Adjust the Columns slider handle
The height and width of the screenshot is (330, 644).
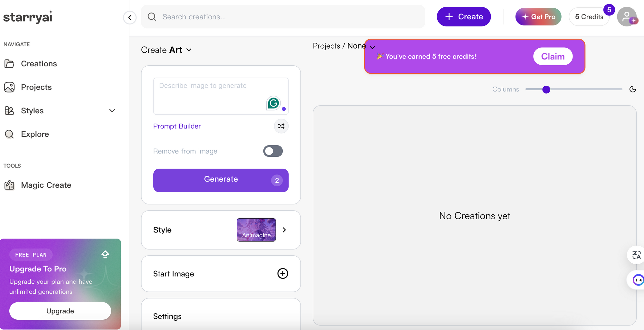546,90
